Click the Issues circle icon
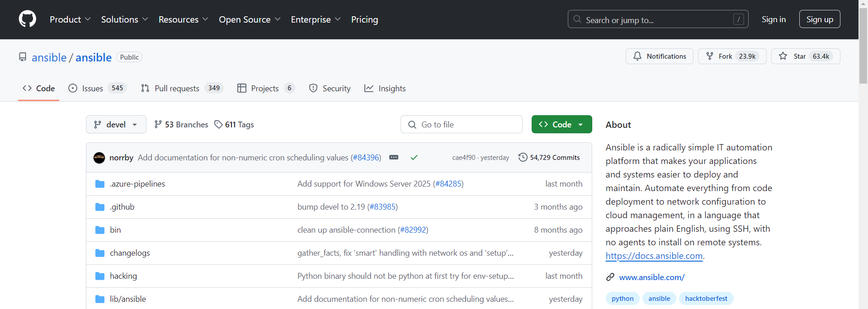 coord(73,88)
